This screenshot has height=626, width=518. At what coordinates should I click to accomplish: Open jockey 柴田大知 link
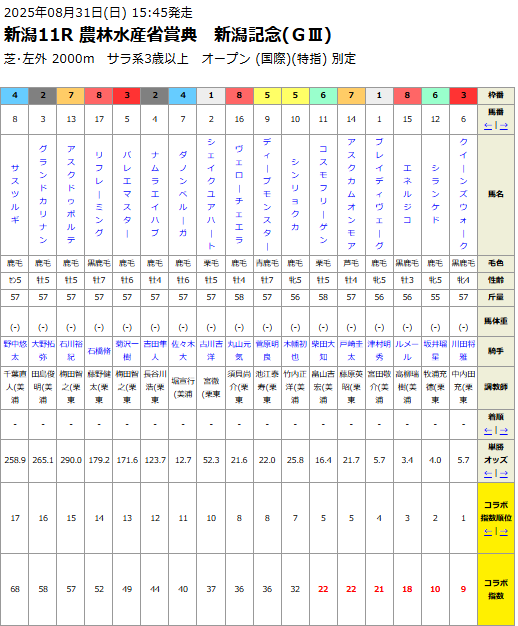coord(323,350)
